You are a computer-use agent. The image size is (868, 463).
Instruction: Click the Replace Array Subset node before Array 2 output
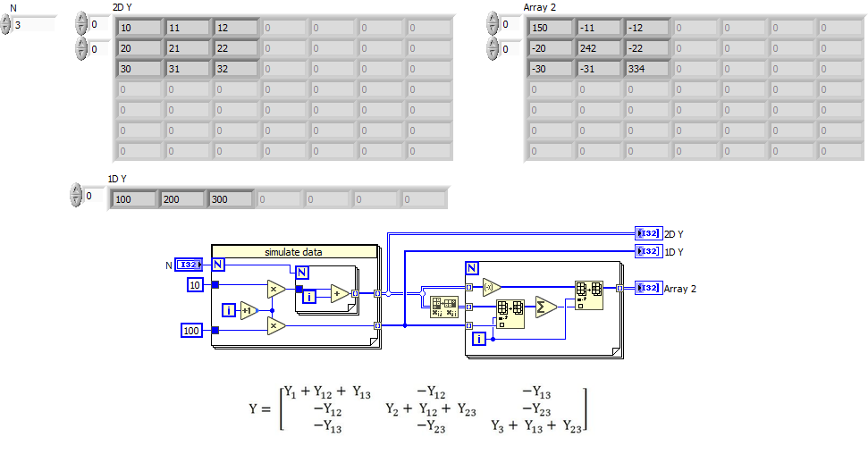(x=589, y=295)
